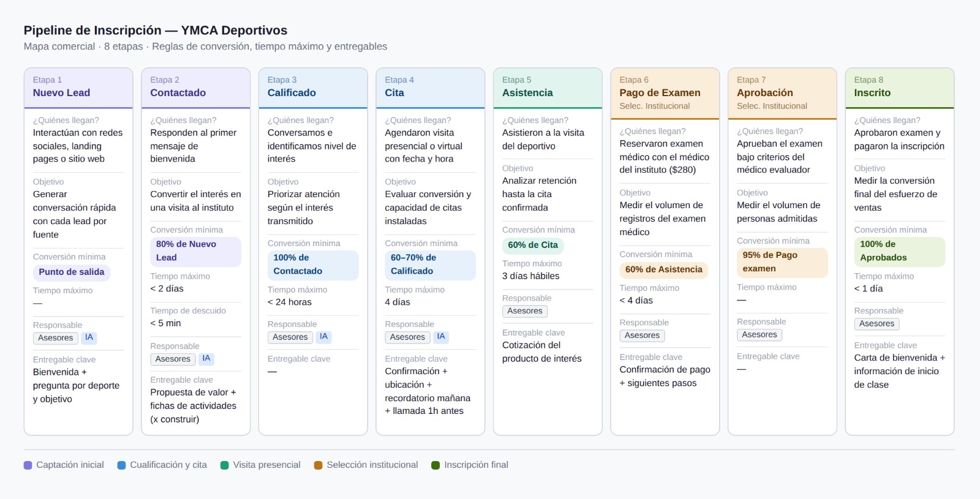The width and height of the screenshot is (980, 499).
Task: Select the Asesores tag in Aprobación column
Action: [x=759, y=335]
